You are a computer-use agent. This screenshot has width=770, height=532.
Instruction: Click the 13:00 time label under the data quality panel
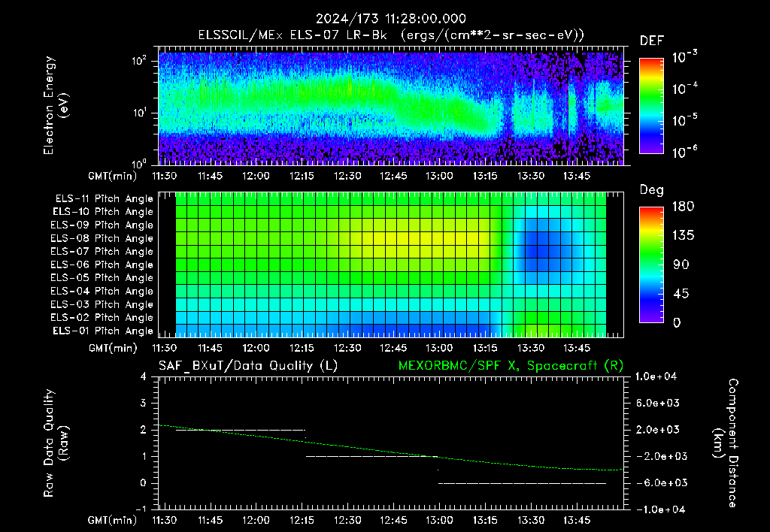pyautogui.click(x=439, y=520)
